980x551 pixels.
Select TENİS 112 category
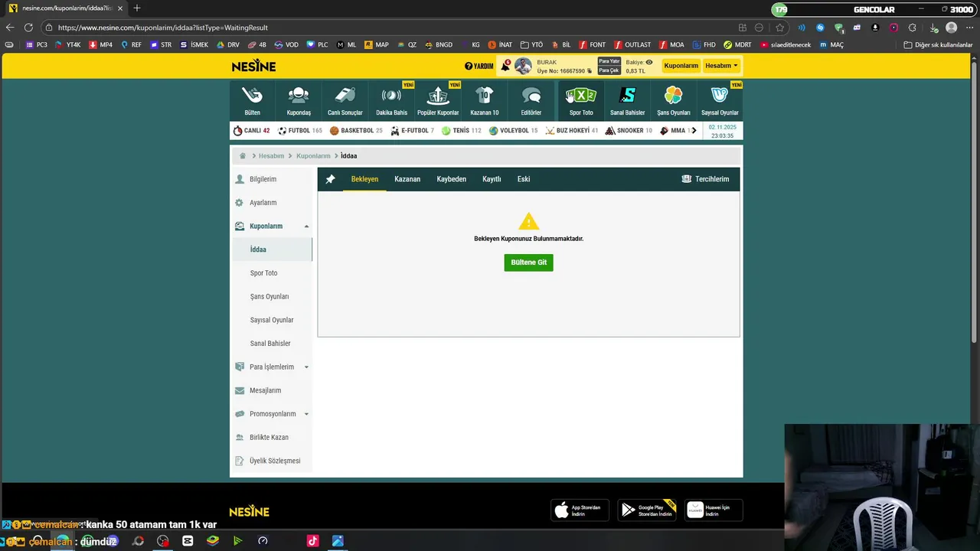tap(462, 131)
